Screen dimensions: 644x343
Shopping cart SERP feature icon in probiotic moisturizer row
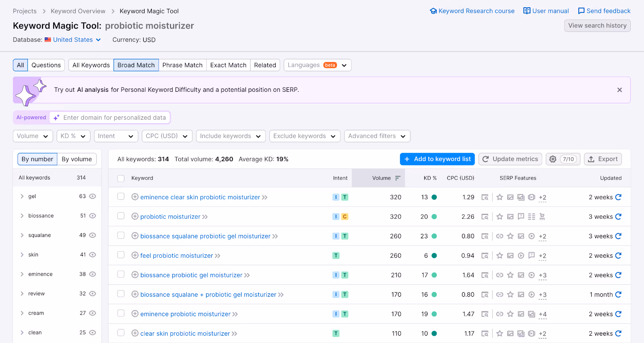coord(542,217)
